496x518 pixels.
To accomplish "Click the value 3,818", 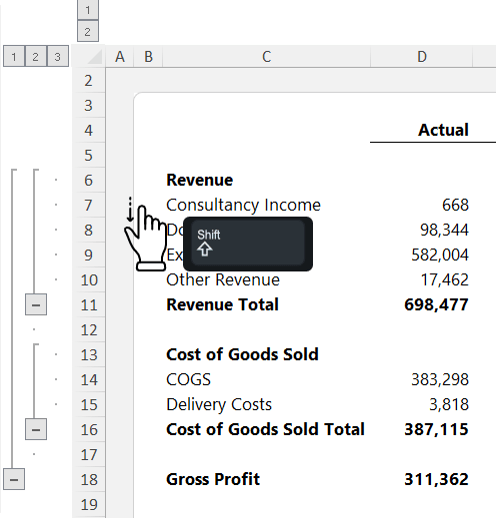I will click(x=449, y=404).
